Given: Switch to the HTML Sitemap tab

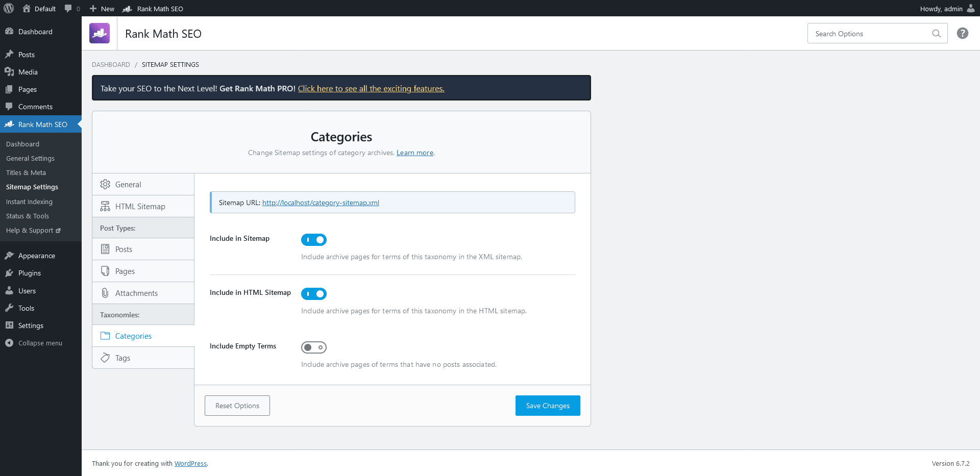Looking at the screenshot, I should pyautogui.click(x=143, y=206).
